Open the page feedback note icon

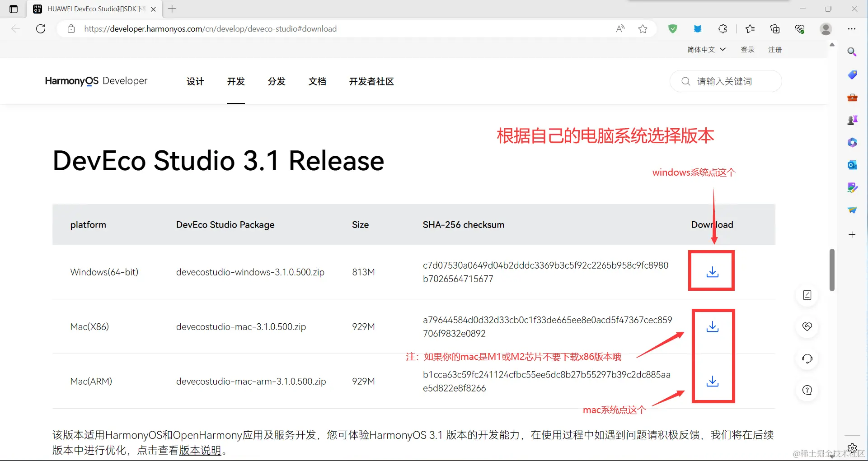(807, 295)
